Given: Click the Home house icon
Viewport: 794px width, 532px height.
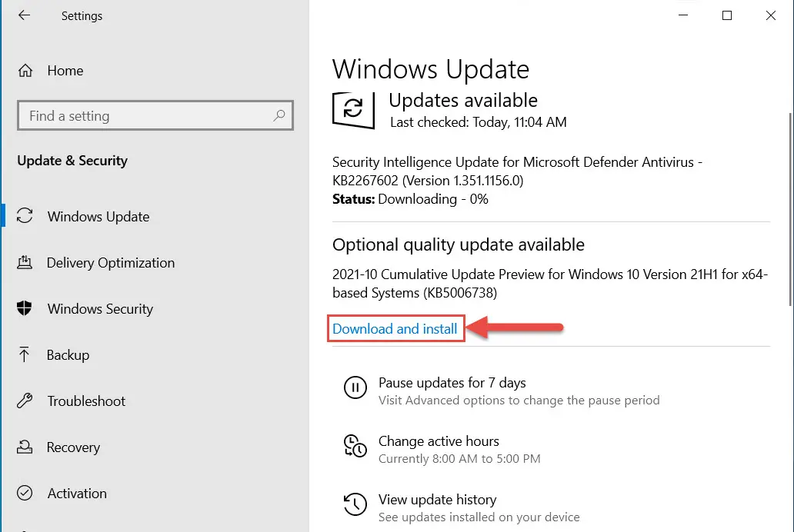Looking at the screenshot, I should [25, 71].
